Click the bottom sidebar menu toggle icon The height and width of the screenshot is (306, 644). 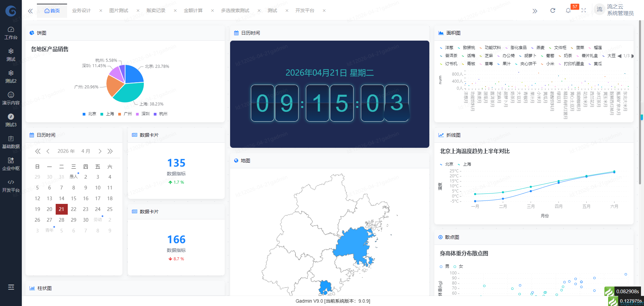11,287
